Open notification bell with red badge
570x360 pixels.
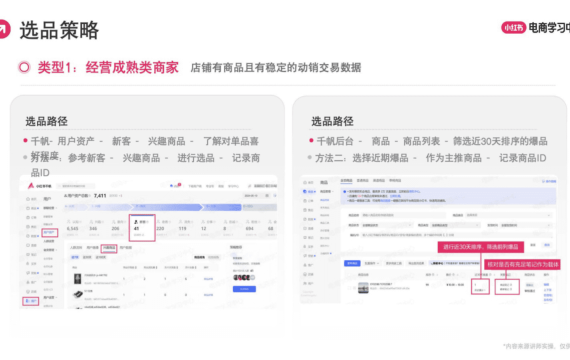point(176,185)
